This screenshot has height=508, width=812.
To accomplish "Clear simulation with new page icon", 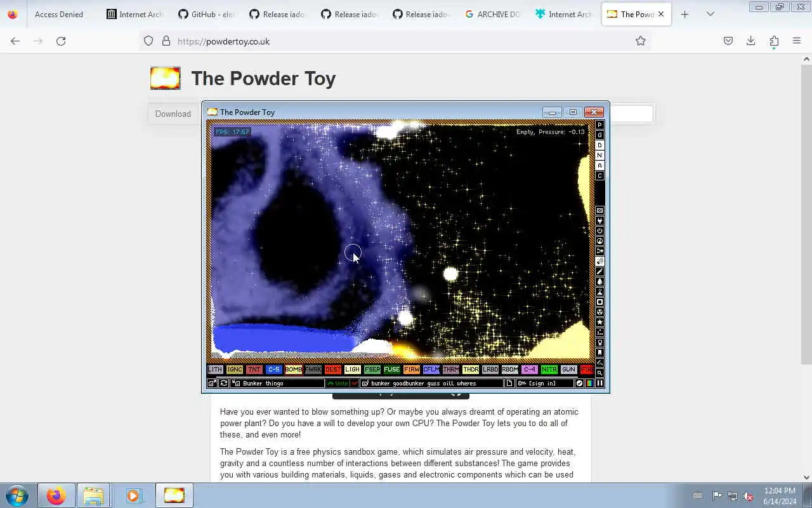I will coord(509,383).
